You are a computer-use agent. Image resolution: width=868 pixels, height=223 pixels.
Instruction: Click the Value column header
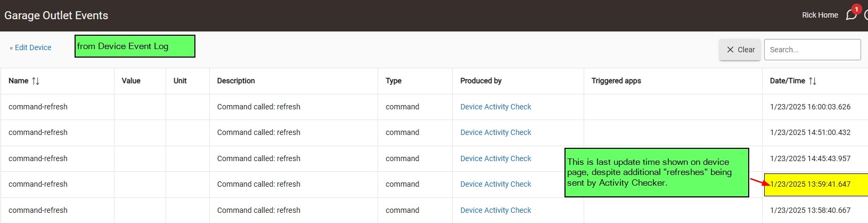point(131,81)
